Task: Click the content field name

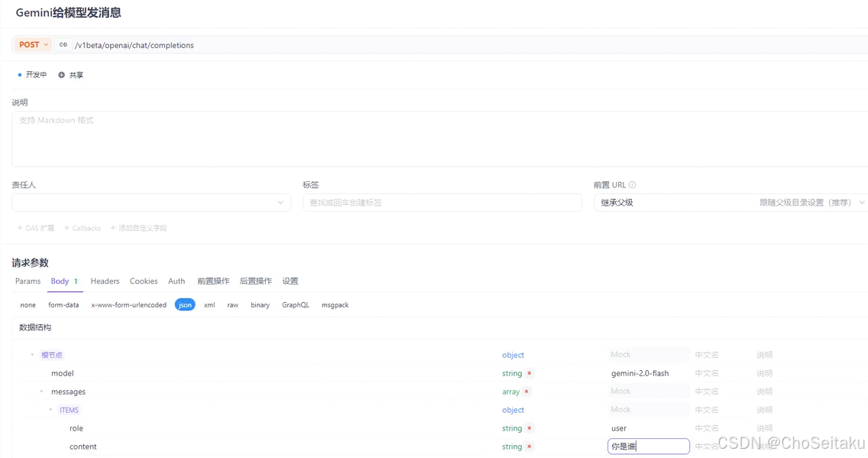Action: click(x=83, y=447)
